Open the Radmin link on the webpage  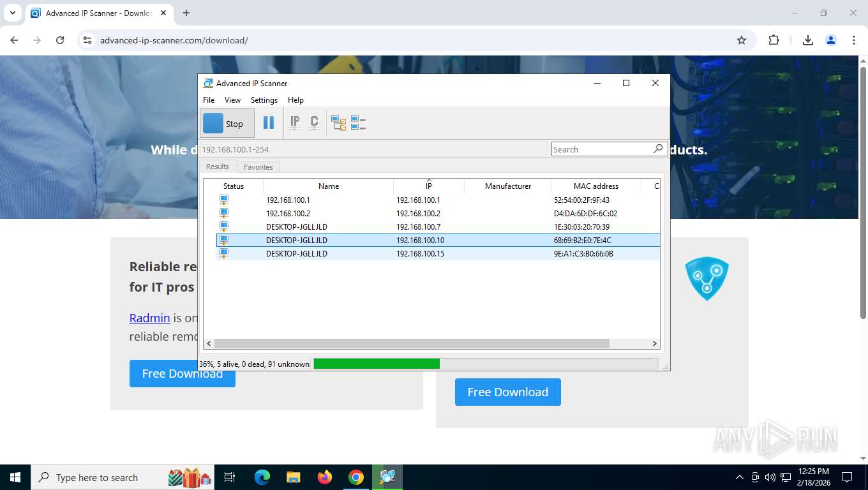pyautogui.click(x=150, y=318)
